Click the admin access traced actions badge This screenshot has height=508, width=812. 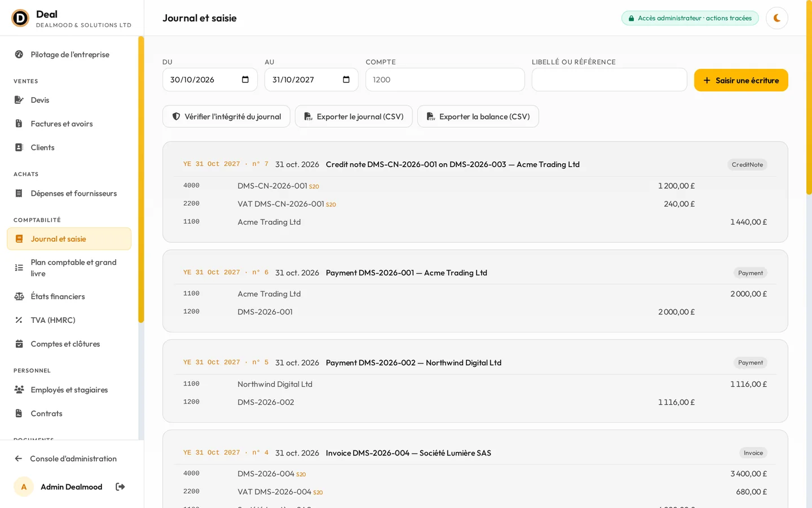(x=690, y=18)
